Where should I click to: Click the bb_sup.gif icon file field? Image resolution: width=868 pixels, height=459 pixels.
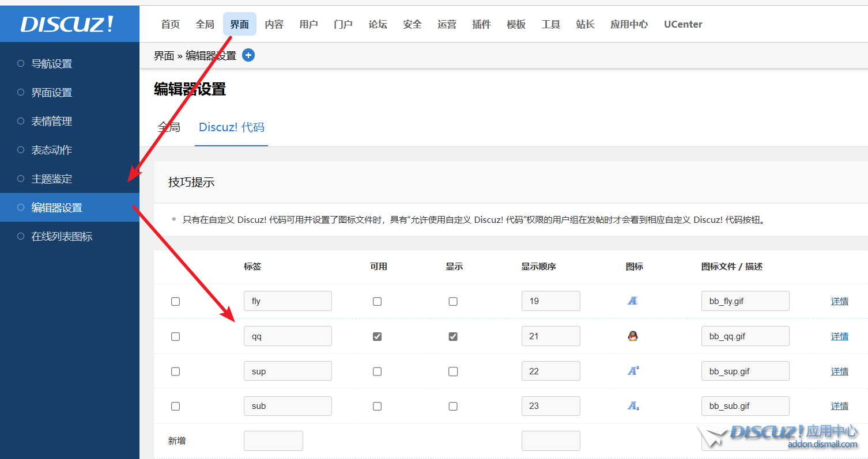745,371
